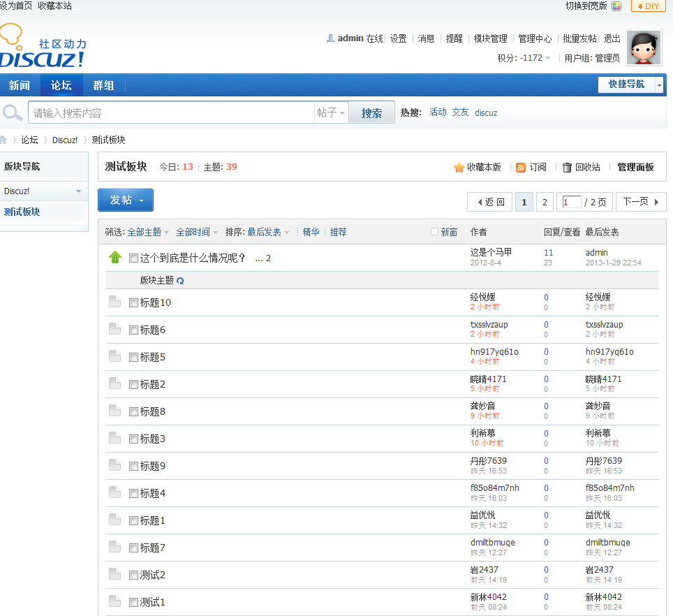Click thread folder icon for 标题1

114,520
